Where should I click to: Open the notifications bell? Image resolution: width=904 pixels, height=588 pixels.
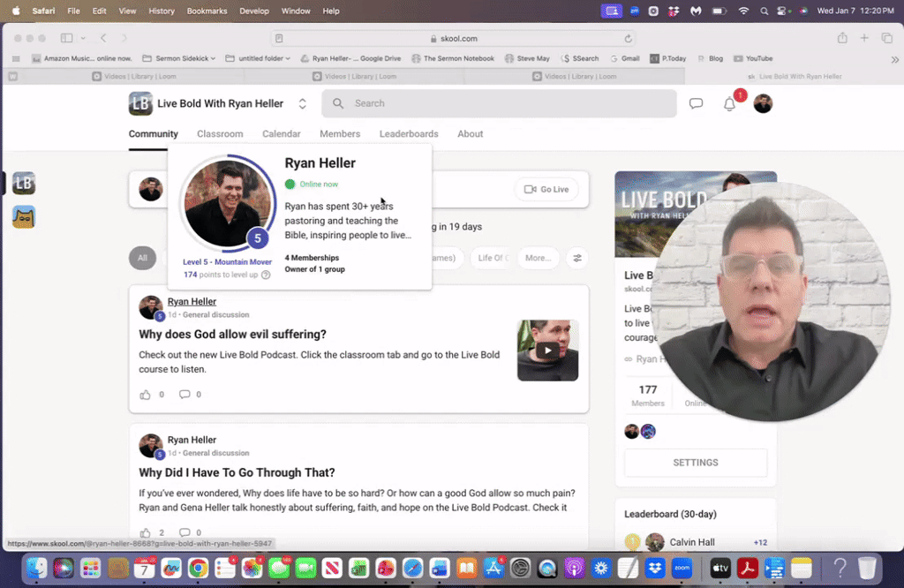pos(729,104)
